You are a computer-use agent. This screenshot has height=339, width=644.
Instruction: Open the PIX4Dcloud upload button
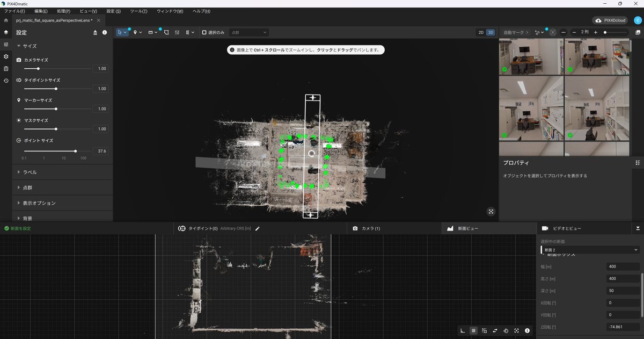point(611,20)
